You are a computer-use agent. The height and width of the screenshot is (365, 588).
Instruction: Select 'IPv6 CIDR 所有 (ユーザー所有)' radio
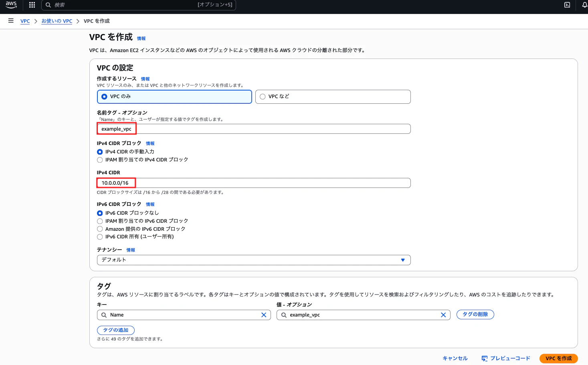point(100,237)
